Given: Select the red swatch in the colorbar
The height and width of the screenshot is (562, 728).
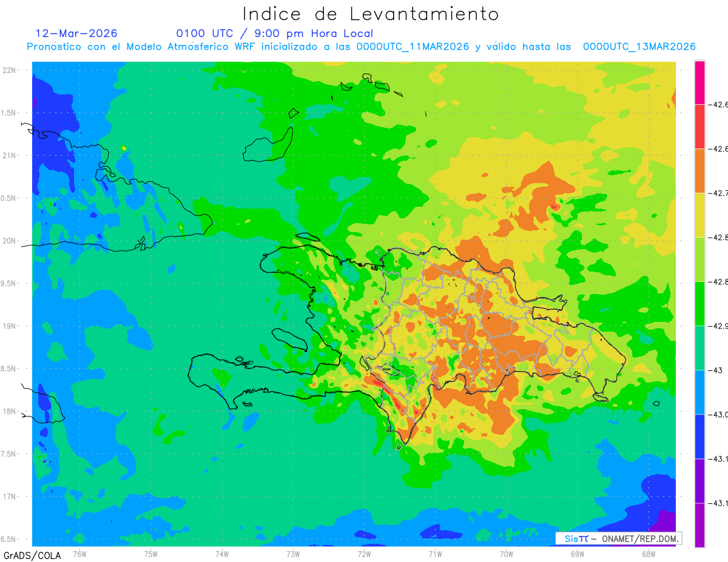Looking at the screenshot, I should click(x=699, y=127).
